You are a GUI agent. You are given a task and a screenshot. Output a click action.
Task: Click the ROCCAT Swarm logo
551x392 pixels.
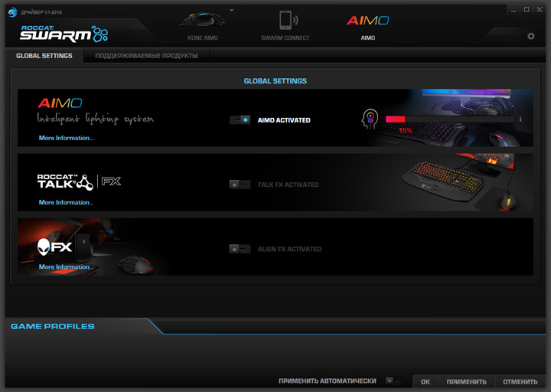(64, 34)
